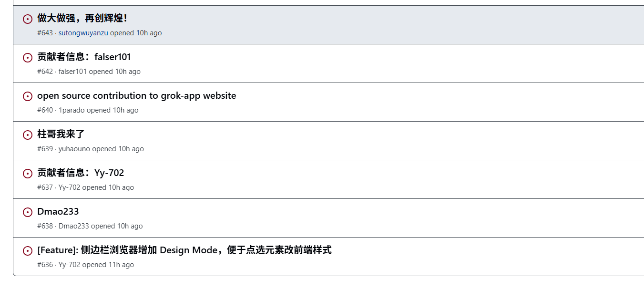Click open-issue icon next to grok-app website issue
Image resolution: width=644 pixels, height=290 pixels.
tap(28, 96)
